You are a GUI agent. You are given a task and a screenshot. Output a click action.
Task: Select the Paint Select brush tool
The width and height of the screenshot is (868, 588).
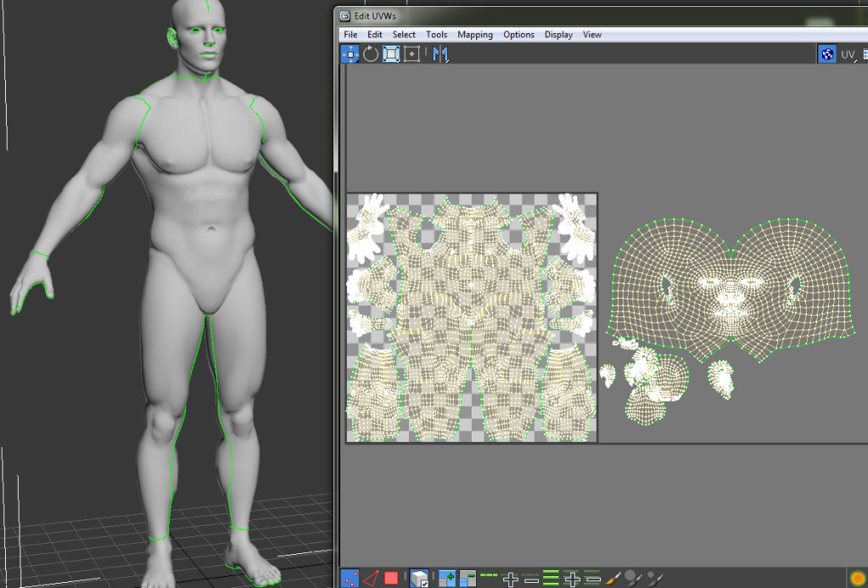[x=613, y=579]
